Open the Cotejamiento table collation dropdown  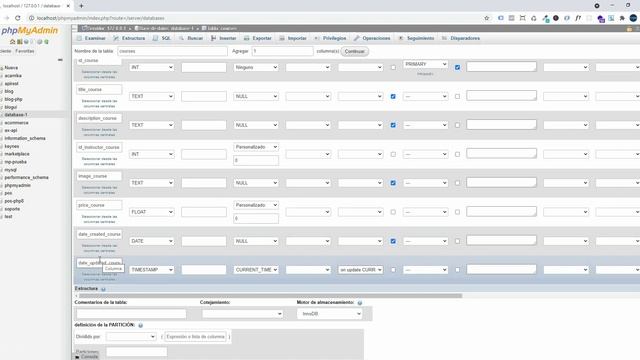point(242,314)
